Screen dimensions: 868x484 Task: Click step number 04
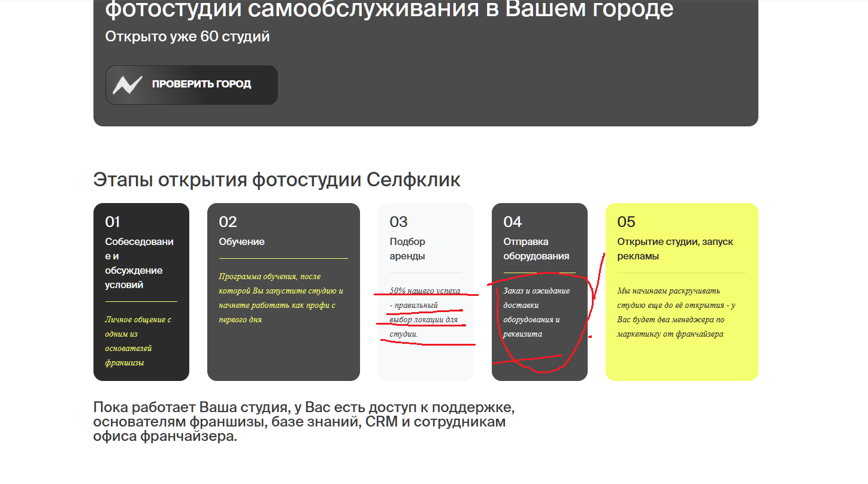(513, 222)
